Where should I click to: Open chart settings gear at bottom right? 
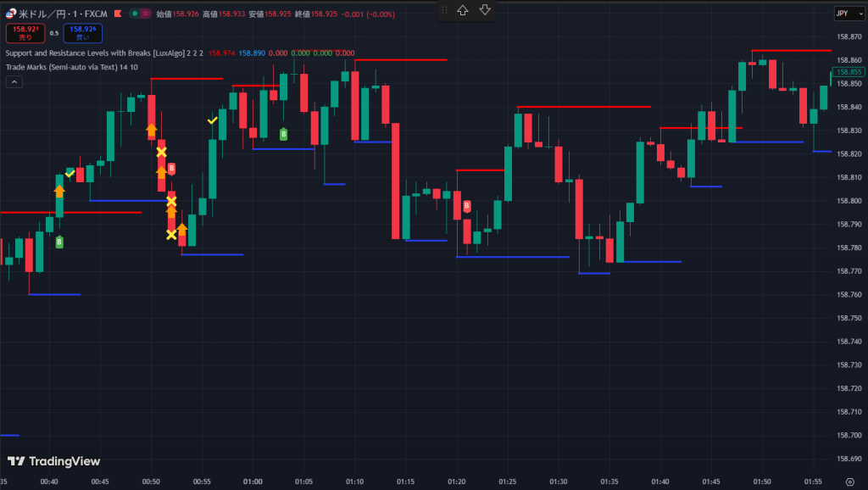[x=849, y=482]
